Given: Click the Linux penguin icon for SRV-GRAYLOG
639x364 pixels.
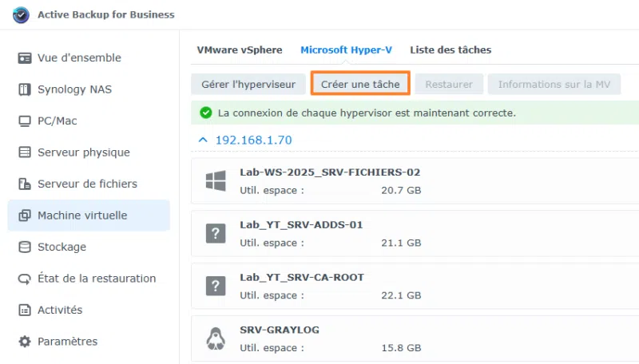Looking at the screenshot, I should tap(215, 339).
